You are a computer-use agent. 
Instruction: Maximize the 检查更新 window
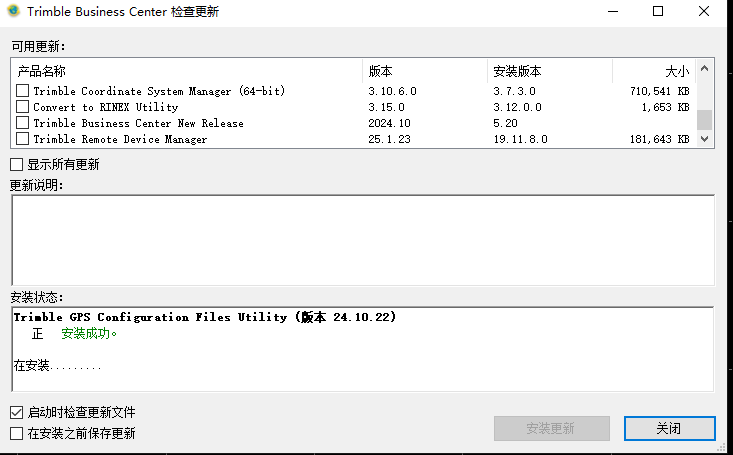coord(658,11)
